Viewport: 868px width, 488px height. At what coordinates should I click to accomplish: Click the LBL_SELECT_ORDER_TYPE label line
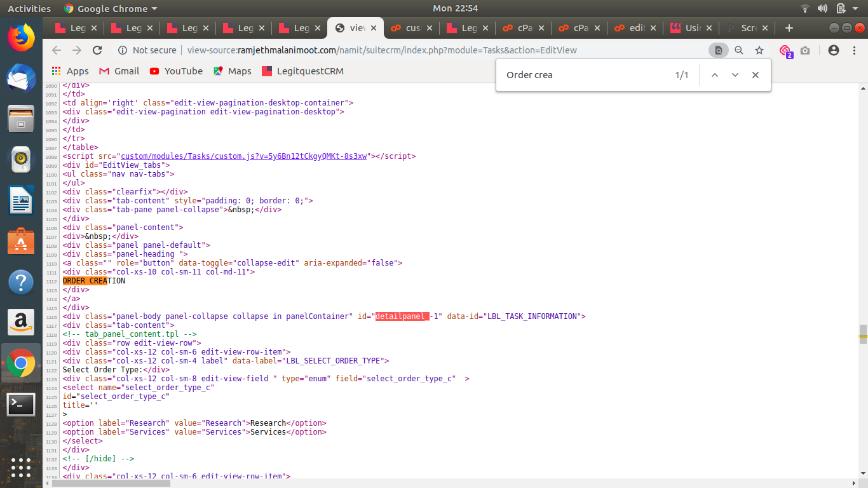tap(226, 360)
